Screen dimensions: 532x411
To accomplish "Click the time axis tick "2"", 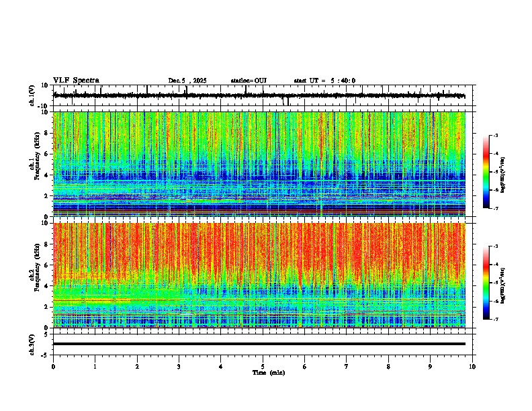I will click(x=137, y=367).
